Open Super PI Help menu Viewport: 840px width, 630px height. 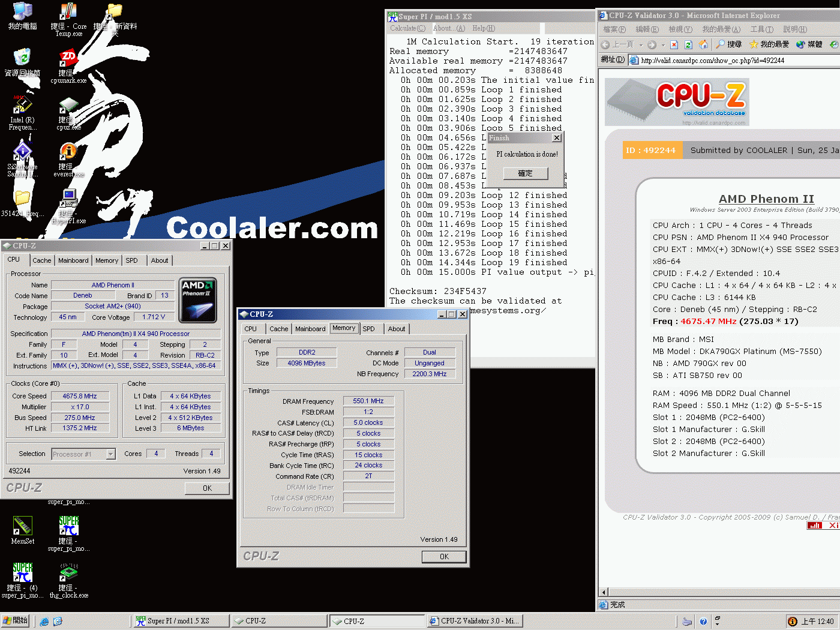click(484, 28)
